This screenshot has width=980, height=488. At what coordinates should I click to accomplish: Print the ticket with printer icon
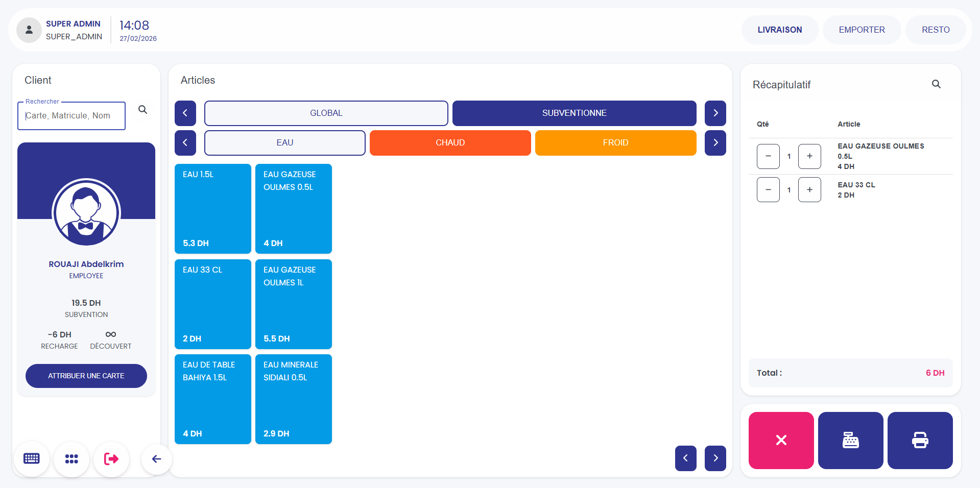point(920,440)
